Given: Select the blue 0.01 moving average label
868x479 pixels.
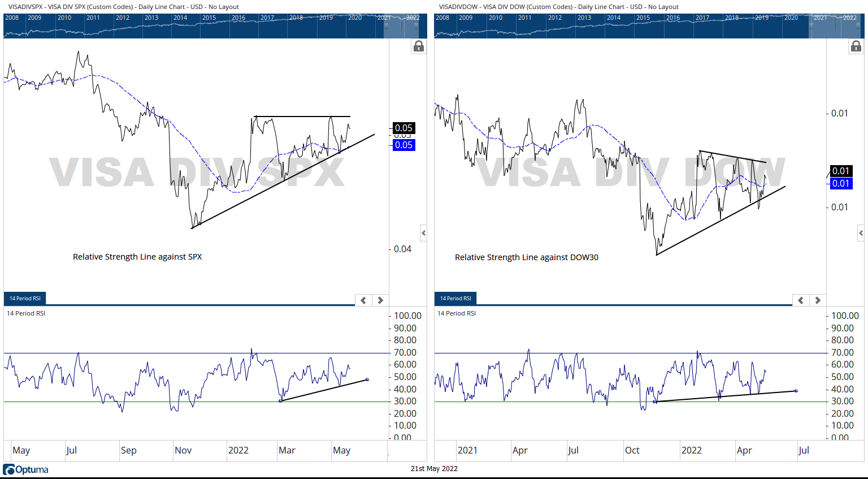Looking at the screenshot, I should (x=841, y=183).
